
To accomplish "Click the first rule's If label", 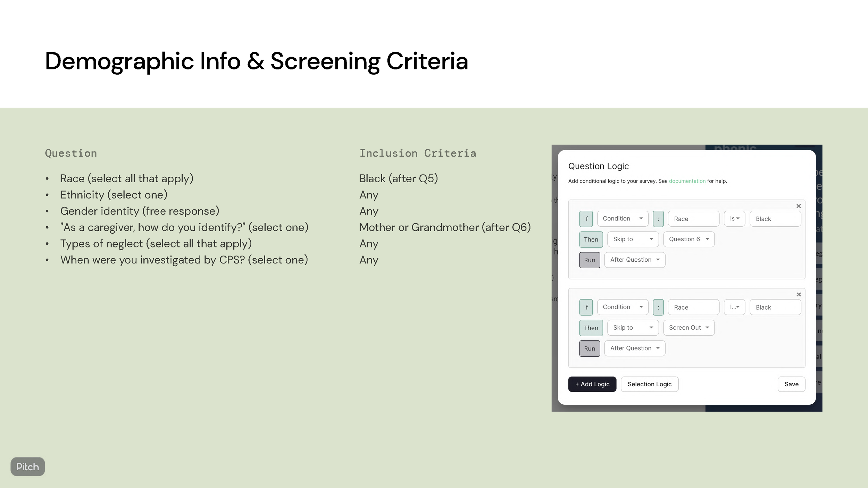I will 586,219.
